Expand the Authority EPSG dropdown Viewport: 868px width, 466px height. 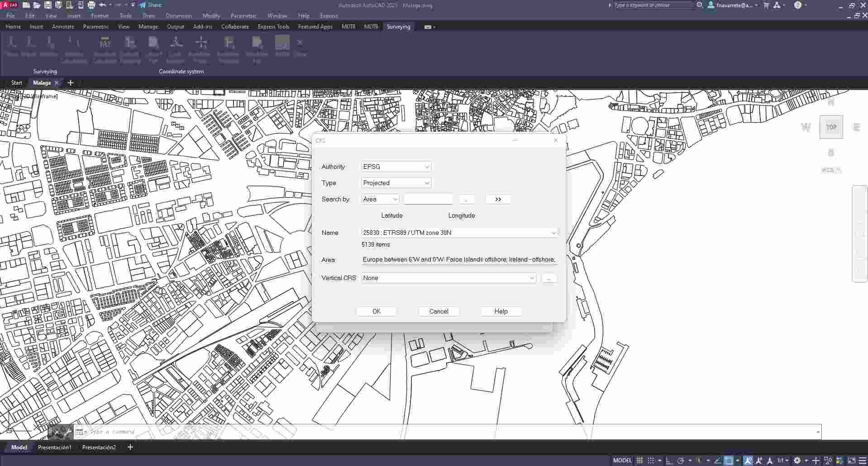click(426, 167)
